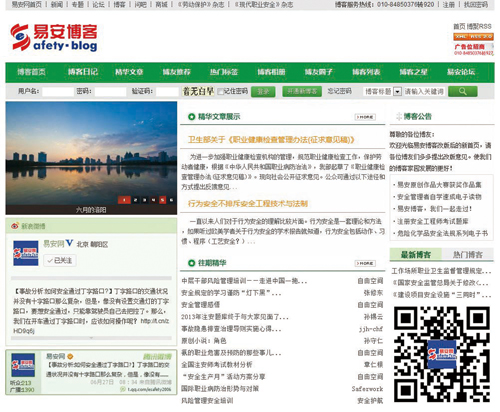Click the QR code image
The height and width of the screenshot is (412, 500).
click(442, 354)
